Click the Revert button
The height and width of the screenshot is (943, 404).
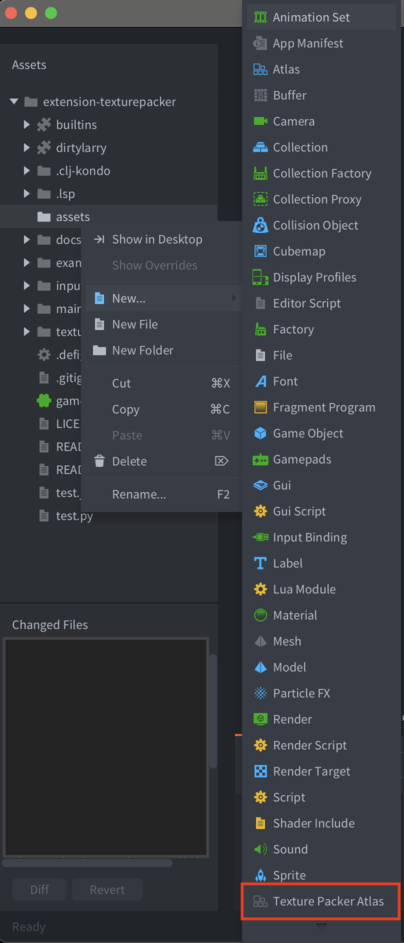click(107, 889)
